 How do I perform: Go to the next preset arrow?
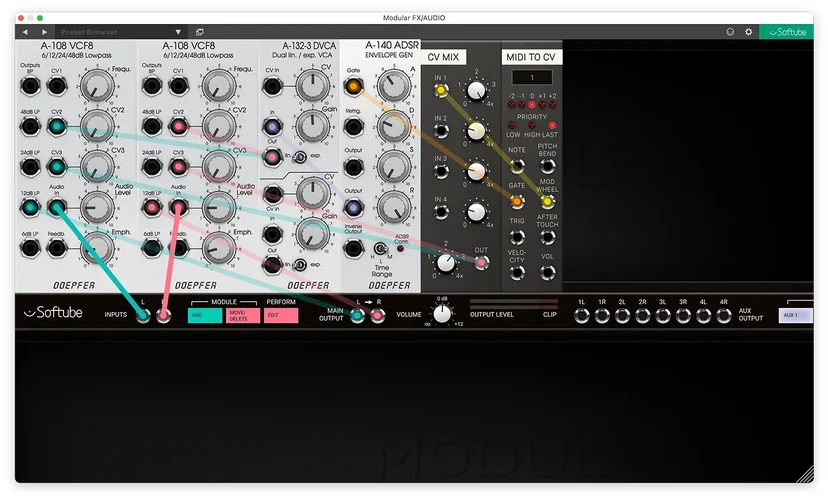click(x=44, y=32)
